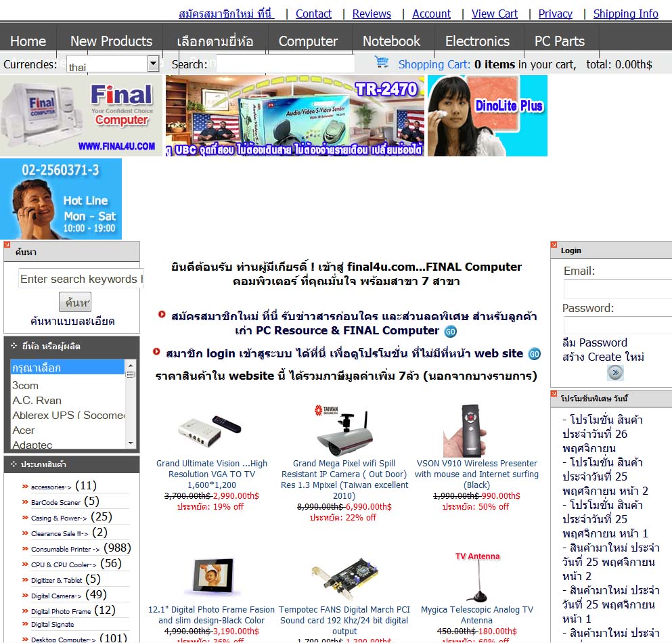Click the login submit arrow button
The image size is (672, 643).
coord(615,372)
